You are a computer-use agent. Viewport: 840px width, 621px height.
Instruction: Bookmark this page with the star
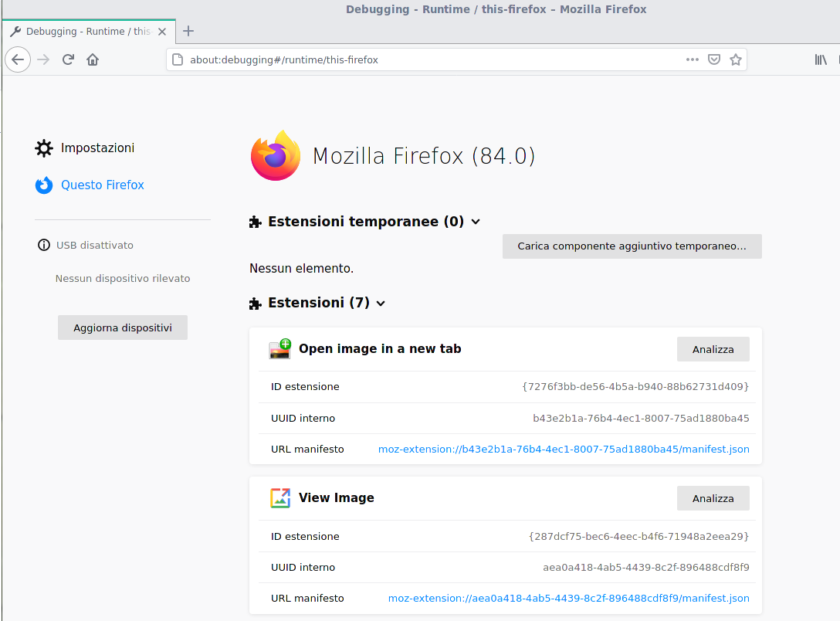click(736, 59)
